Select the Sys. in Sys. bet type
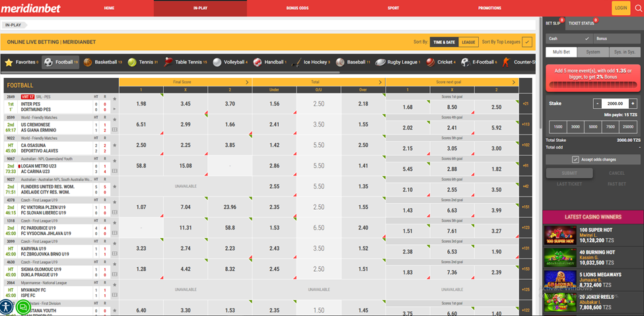Image resolution: width=644 pixels, height=316 pixels. coord(625,52)
